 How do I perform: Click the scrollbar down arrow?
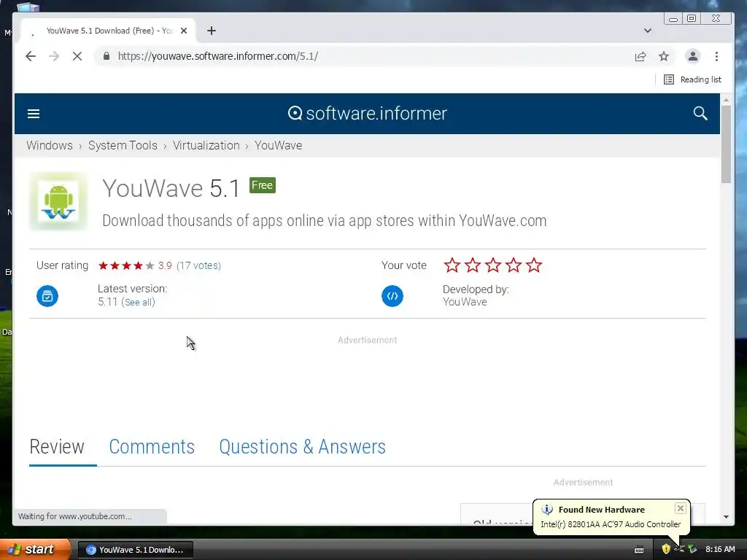[x=726, y=517]
